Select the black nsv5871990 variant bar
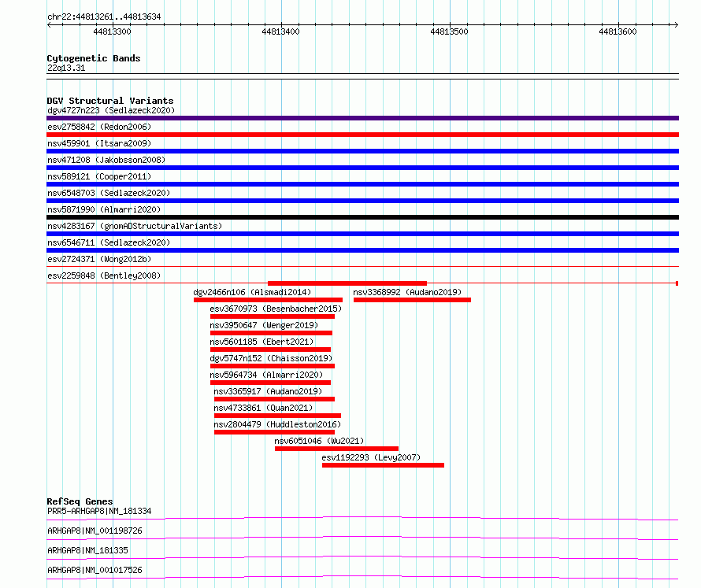The image size is (701, 588). (362, 217)
